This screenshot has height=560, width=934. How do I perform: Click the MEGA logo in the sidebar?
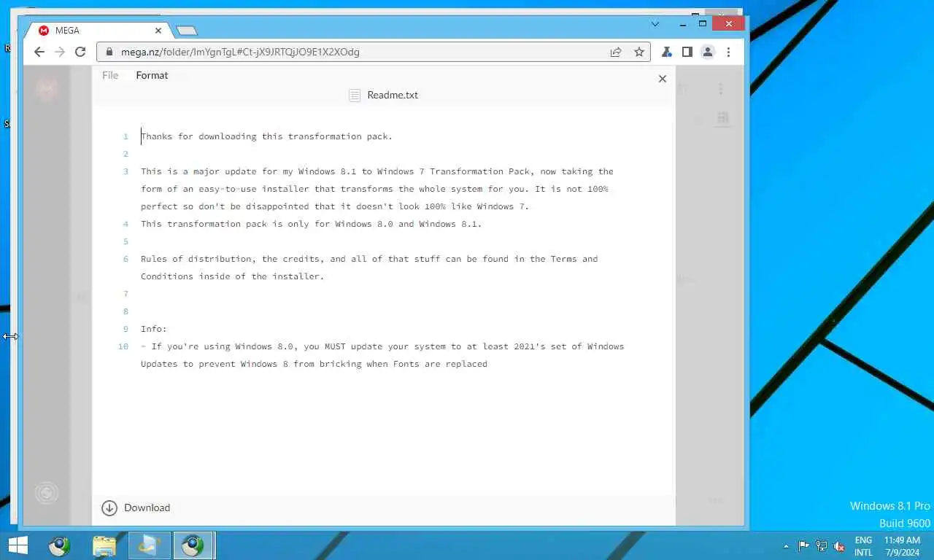[47, 89]
